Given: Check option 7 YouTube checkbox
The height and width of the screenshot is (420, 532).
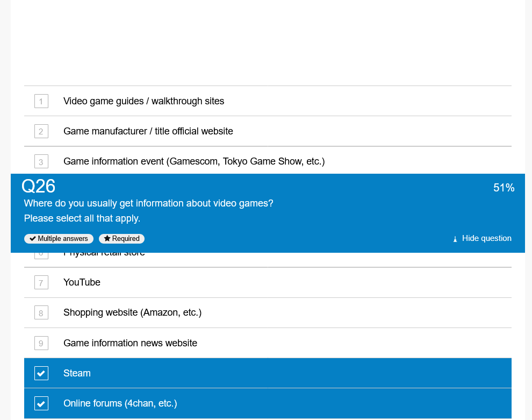Looking at the screenshot, I should [x=41, y=282].
